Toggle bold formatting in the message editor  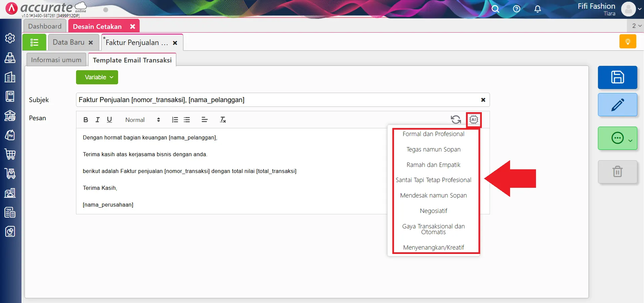(85, 120)
